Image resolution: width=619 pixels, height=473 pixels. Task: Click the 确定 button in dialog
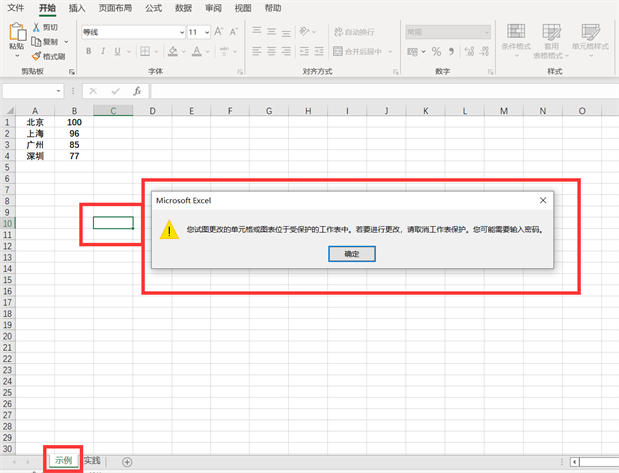click(351, 254)
